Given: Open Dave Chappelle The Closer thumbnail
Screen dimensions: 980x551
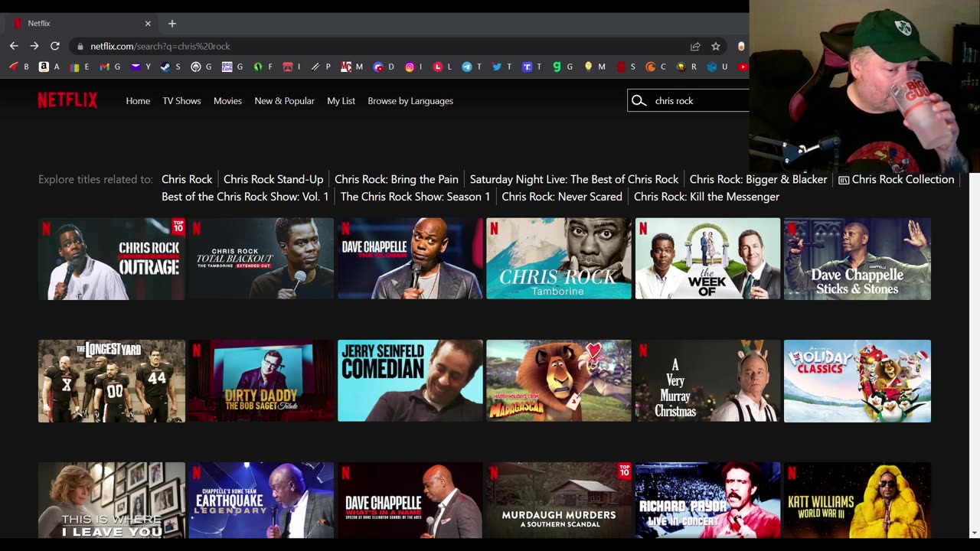Looking at the screenshot, I should point(410,259).
